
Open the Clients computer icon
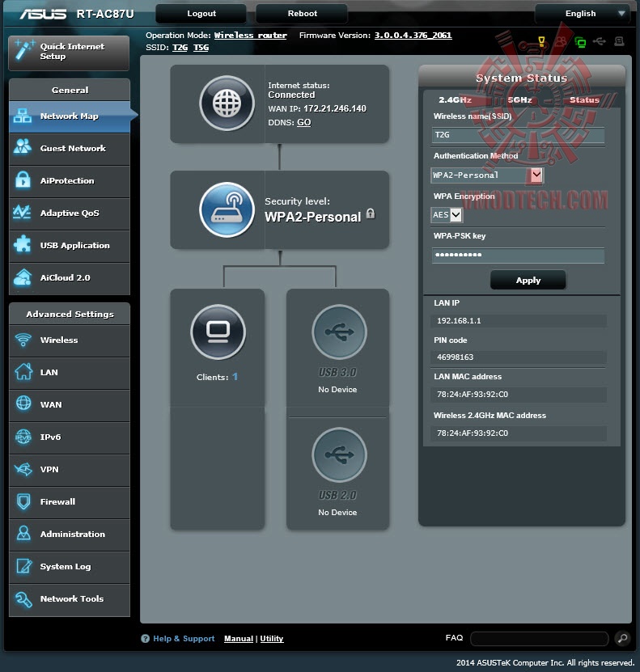[218, 332]
